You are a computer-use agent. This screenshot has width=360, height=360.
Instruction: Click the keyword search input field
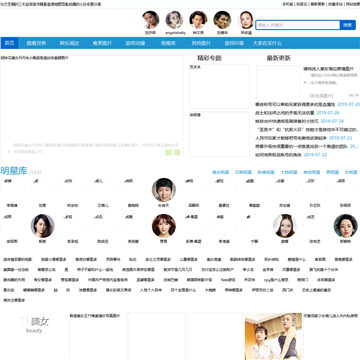[x=298, y=25]
